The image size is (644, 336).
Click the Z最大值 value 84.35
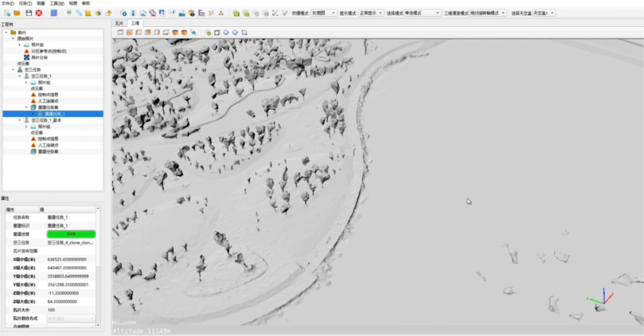click(62, 302)
